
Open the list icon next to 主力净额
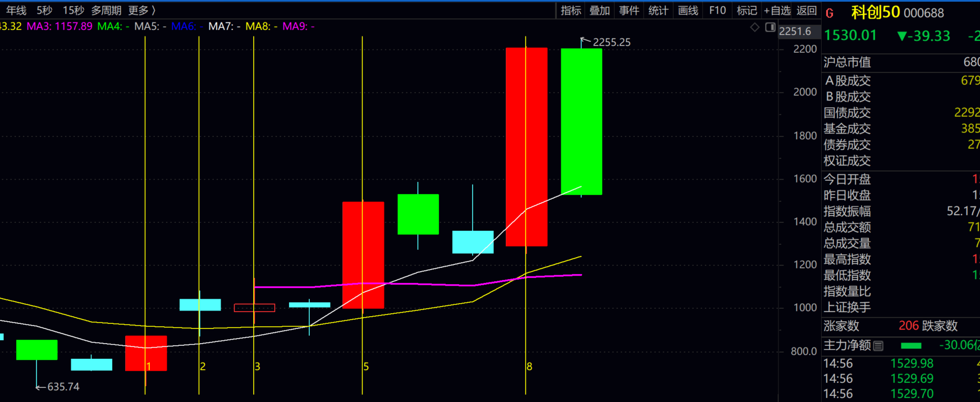coord(878,346)
